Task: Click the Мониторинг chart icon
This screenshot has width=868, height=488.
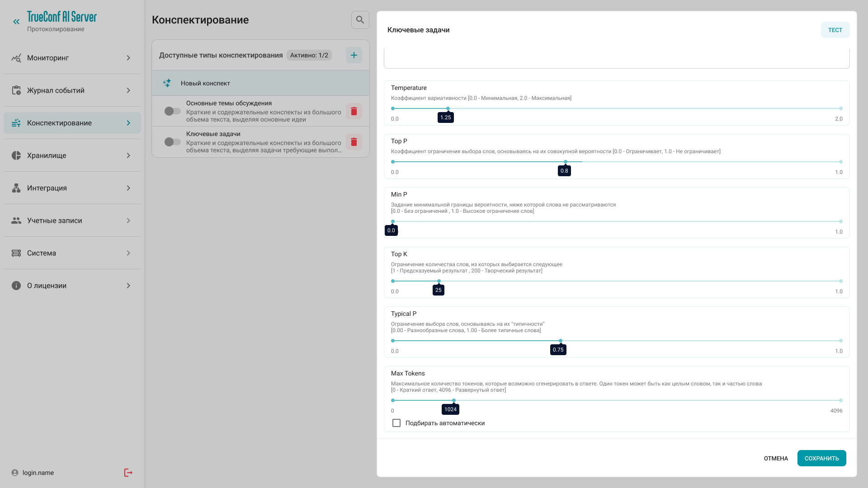Action: pyautogui.click(x=16, y=58)
